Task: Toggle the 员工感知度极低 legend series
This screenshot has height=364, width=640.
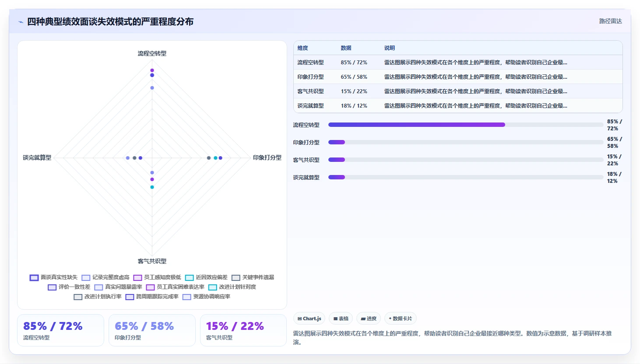Action: pos(157,277)
